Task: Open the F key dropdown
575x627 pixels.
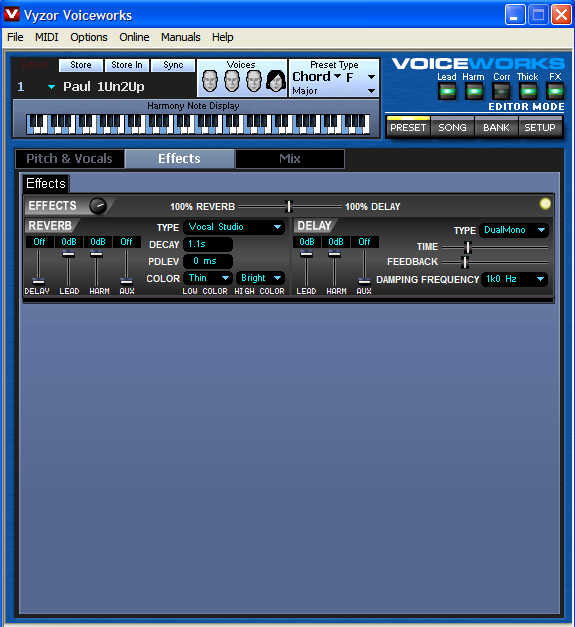Action: [371, 77]
